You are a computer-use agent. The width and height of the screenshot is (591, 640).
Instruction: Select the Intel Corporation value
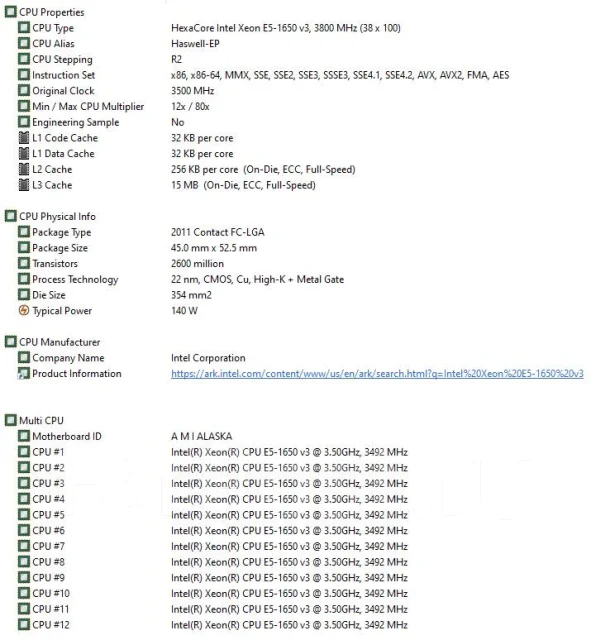[x=208, y=358]
